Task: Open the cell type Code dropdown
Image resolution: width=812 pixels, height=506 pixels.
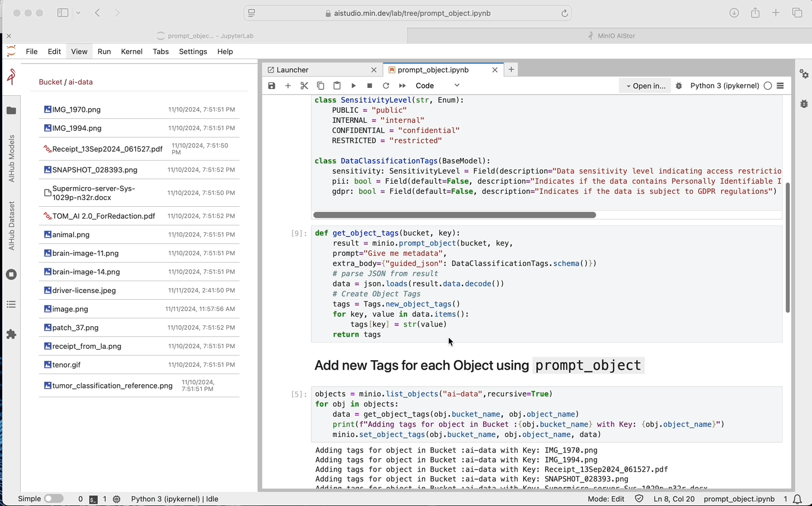Action: 438,86
